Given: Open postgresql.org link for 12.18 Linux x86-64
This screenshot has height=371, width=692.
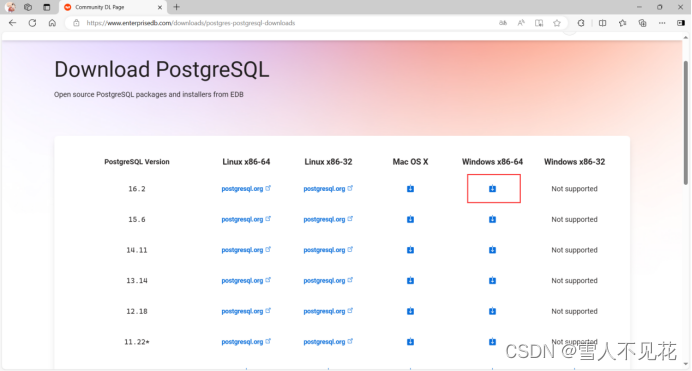Looking at the screenshot, I should tap(246, 311).
